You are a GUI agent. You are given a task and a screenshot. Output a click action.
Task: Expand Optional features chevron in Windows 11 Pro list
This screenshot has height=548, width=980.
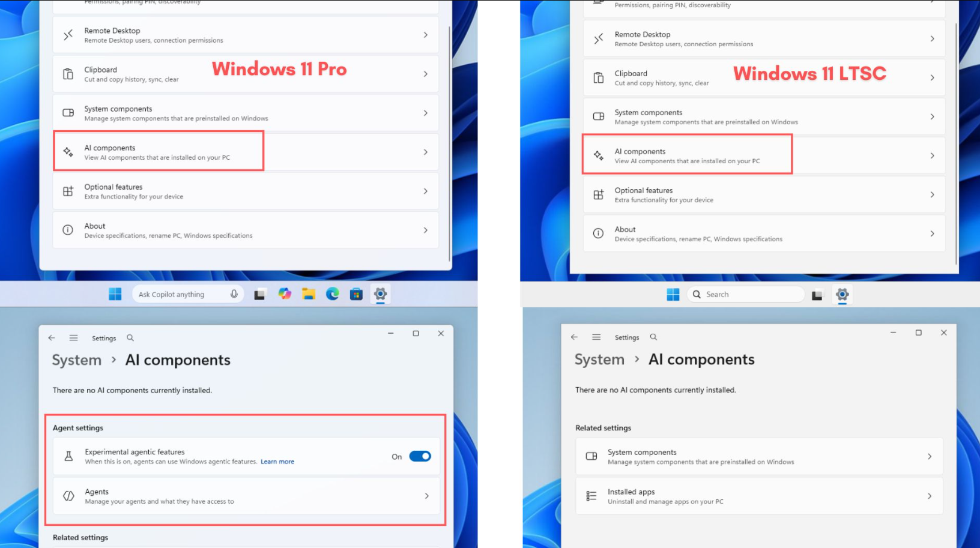(426, 191)
